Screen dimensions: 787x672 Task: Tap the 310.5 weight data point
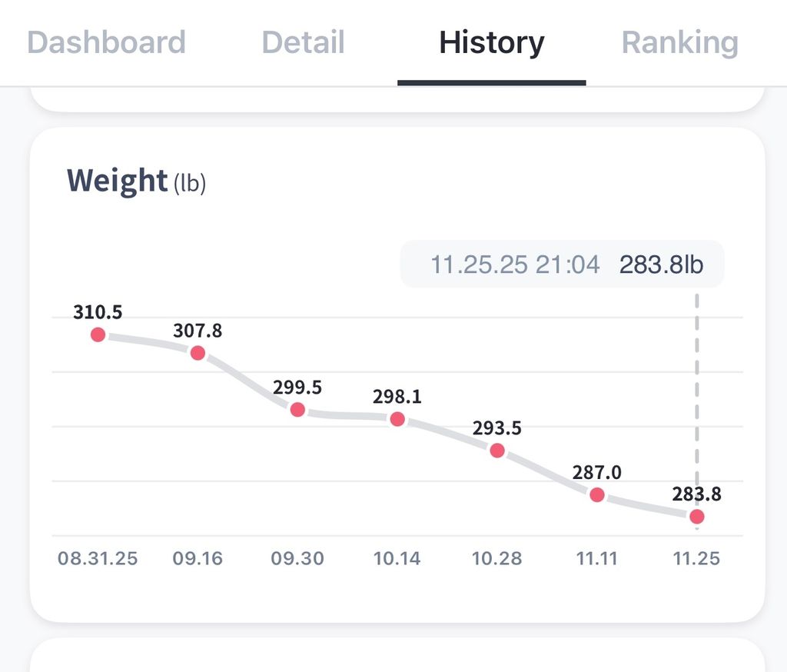[x=98, y=334]
